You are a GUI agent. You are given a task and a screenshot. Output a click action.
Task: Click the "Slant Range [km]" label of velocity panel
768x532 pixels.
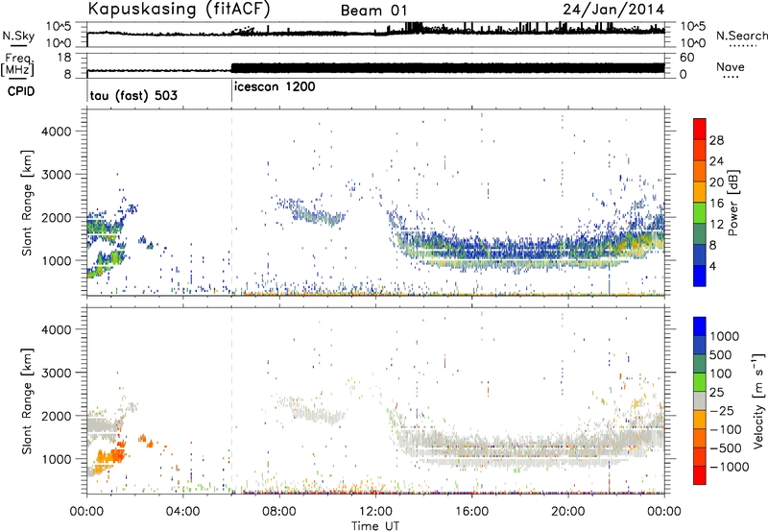[x=27, y=400]
